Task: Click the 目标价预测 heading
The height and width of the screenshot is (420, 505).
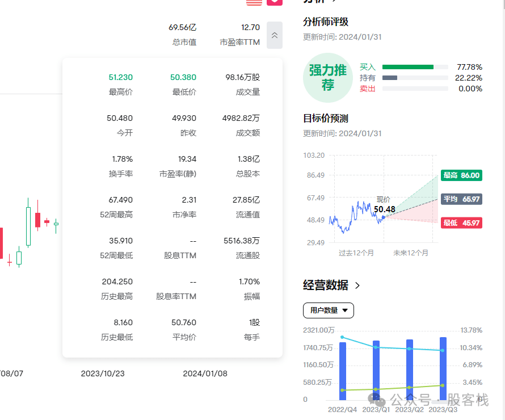Action: click(x=326, y=118)
